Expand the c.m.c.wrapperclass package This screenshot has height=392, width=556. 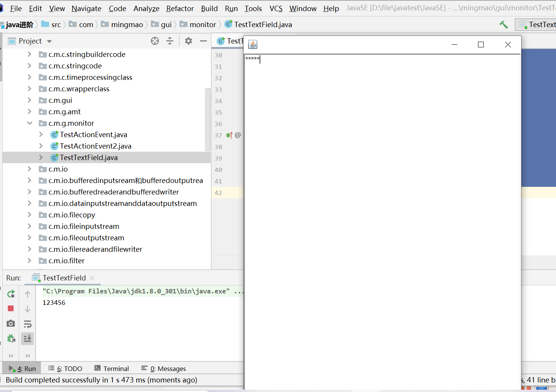29,89
